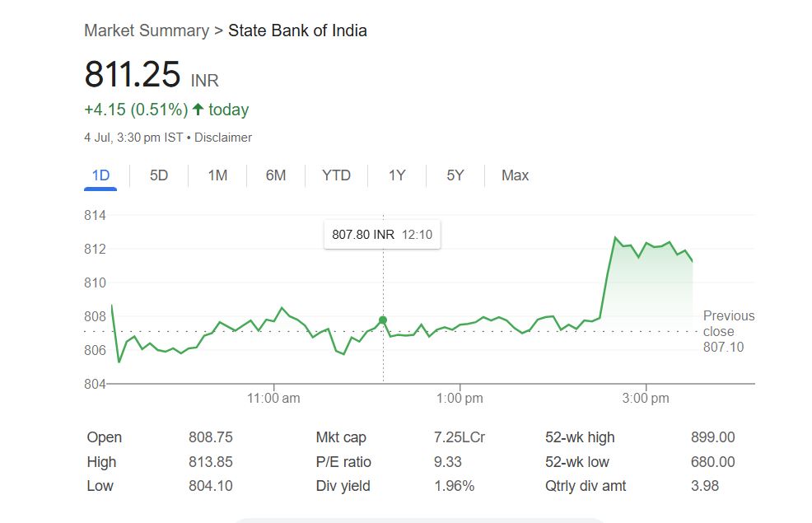Click the 807.80 INR tooltip box
Image resolution: width=812 pixels, height=523 pixels.
coord(382,235)
